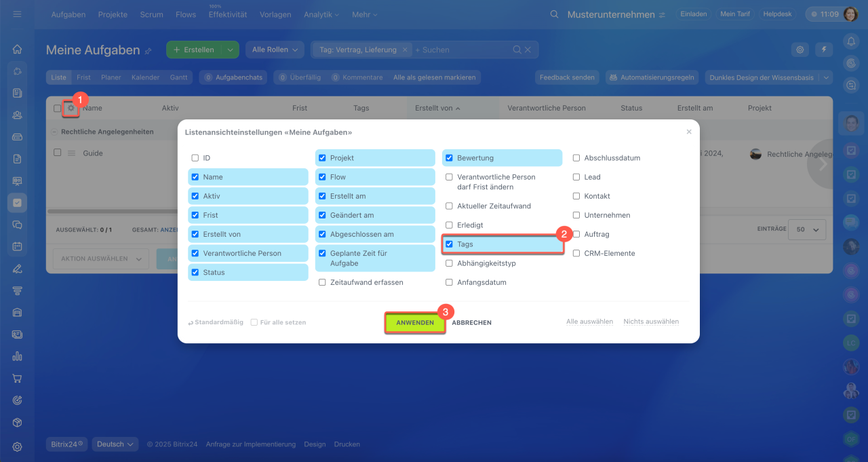Switch to the Planer view tab
This screenshot has height=462, width=868.
[x=111, y=77]
